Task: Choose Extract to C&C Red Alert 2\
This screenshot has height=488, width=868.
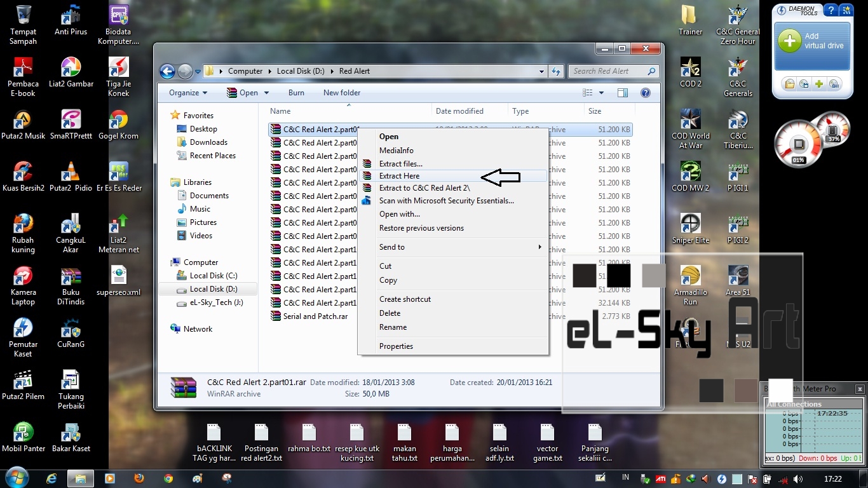Action: tap(453, 188)
